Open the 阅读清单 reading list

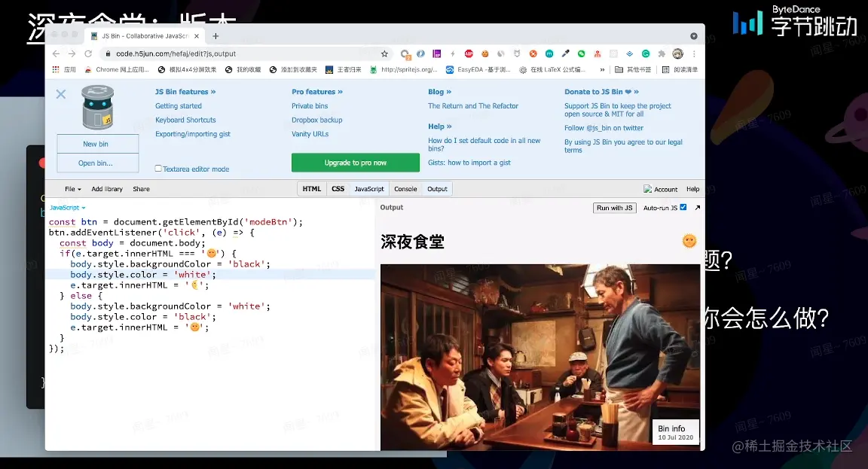coord(680,70)
